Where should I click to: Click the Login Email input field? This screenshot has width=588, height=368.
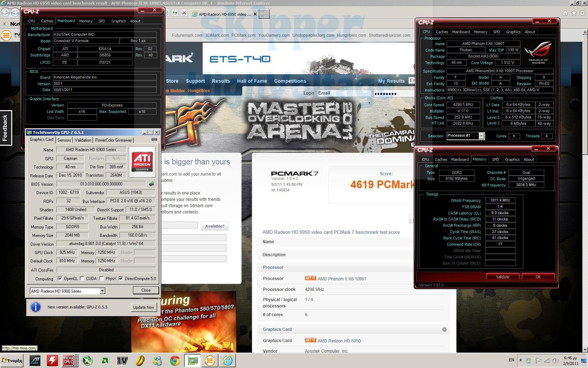tap(344, 93)
